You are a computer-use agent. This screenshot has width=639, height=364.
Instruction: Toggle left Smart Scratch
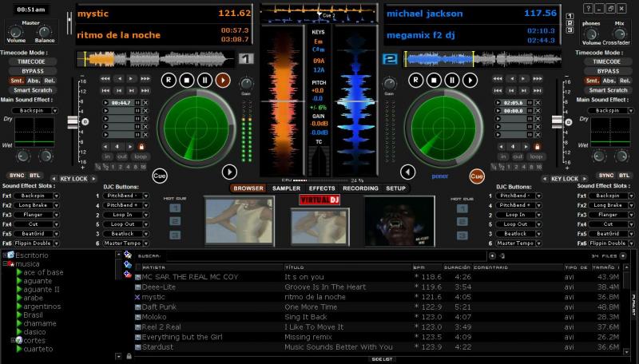pyautogui.click(x=33, y=90)
